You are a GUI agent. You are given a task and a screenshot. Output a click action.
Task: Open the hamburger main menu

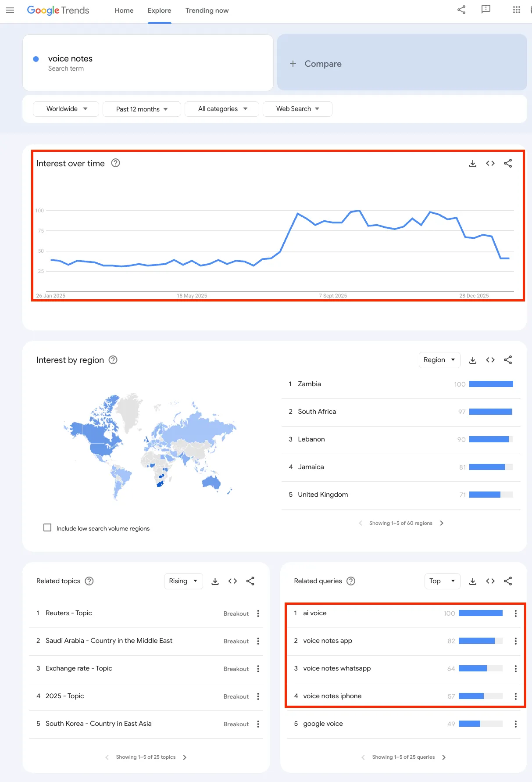(x=10, y=10)
